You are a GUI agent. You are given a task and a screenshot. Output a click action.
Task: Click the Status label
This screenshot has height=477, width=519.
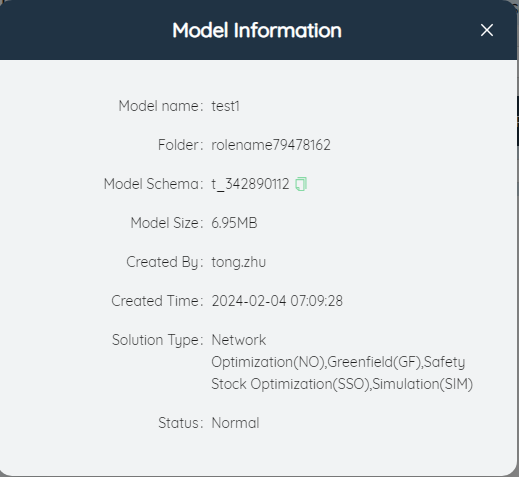coord(180,423)
